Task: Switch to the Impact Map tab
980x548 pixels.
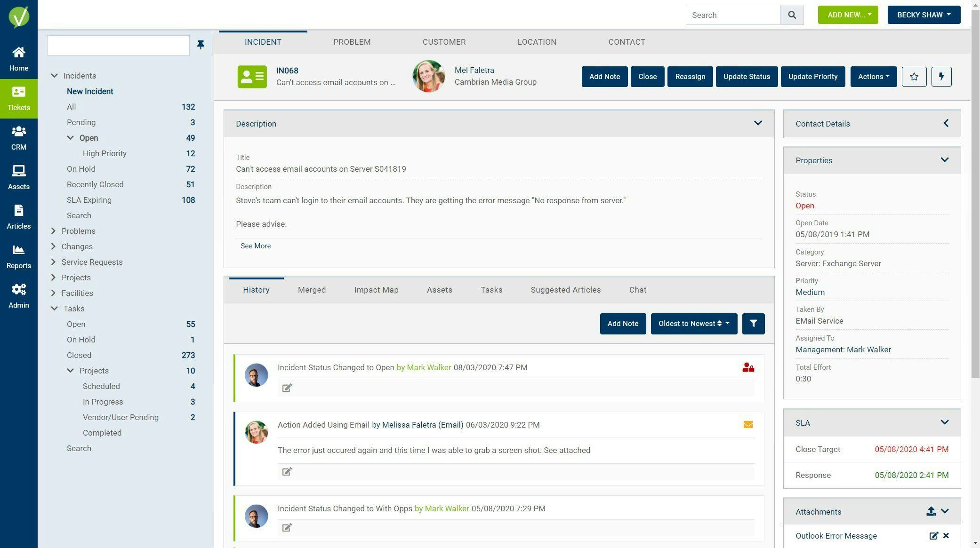Action: [376, 290]
